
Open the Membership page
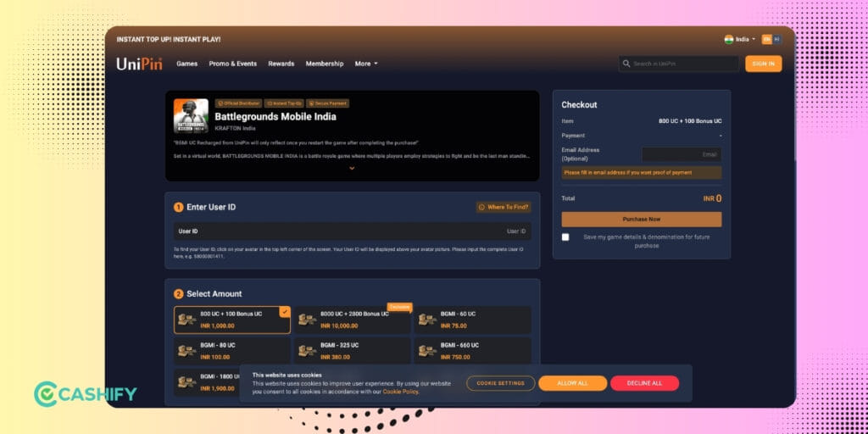325,64
